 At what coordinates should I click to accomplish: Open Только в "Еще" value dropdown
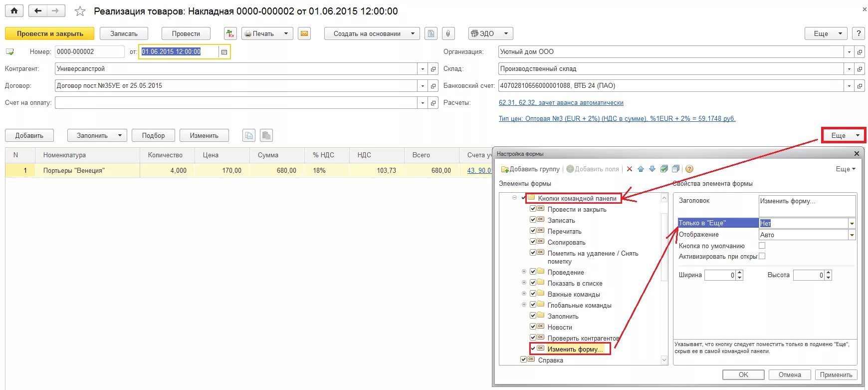(x=852, y=223)
